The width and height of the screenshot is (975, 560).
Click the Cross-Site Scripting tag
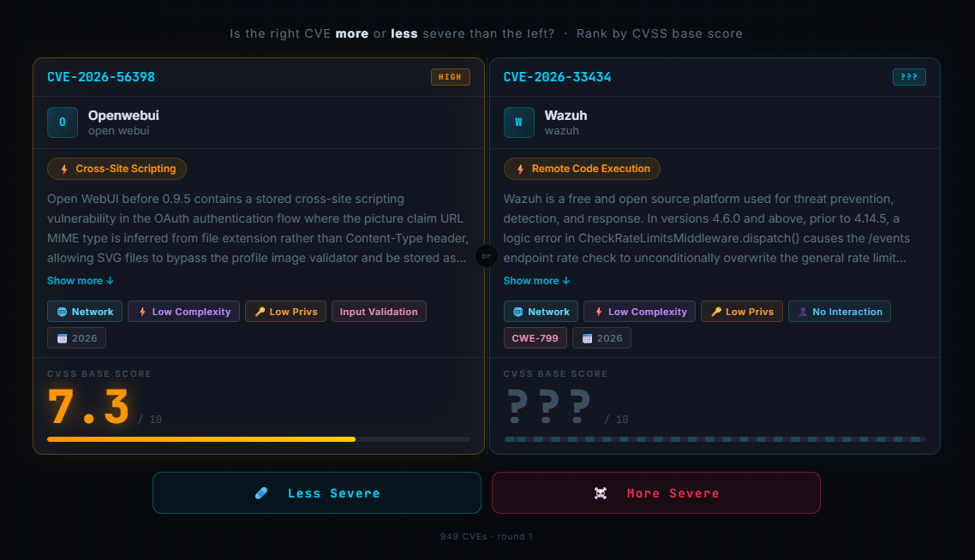(117, 169)
